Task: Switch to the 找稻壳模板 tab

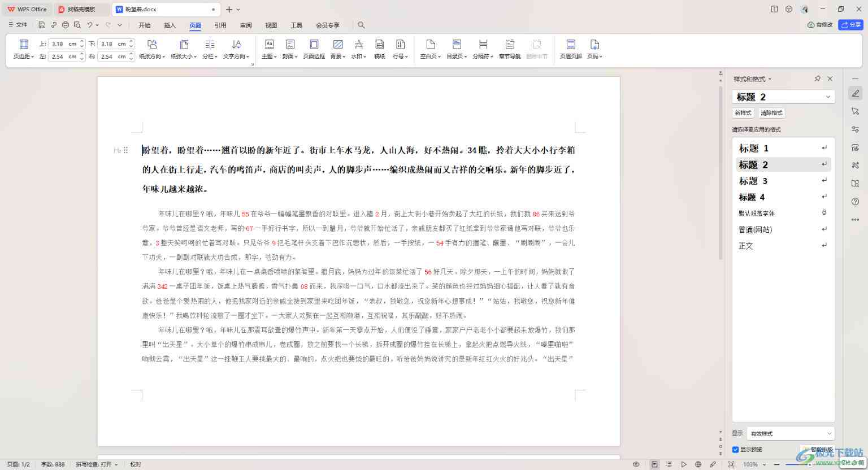Action: [x=83, y=10]
